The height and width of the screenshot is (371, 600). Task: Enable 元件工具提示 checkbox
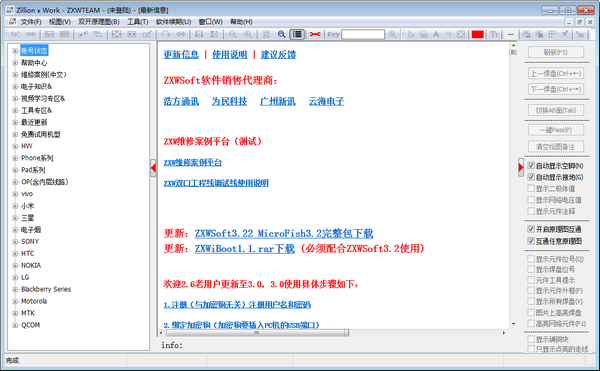[531, 280]
